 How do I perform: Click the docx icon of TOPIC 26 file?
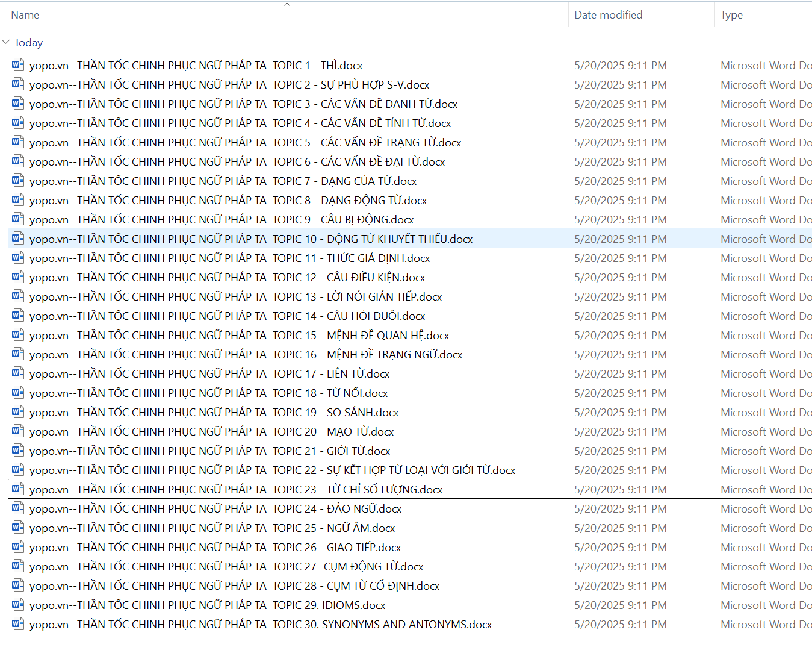click(18, 547)
